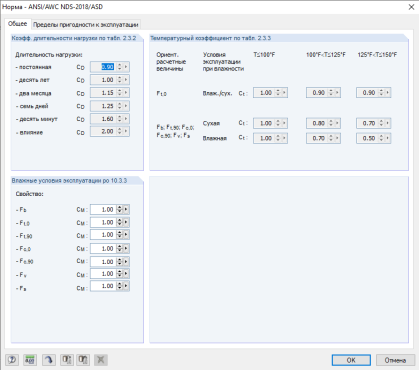
Task: Click the 'Влаж./сух.' condition label
Action: (217, 93)
